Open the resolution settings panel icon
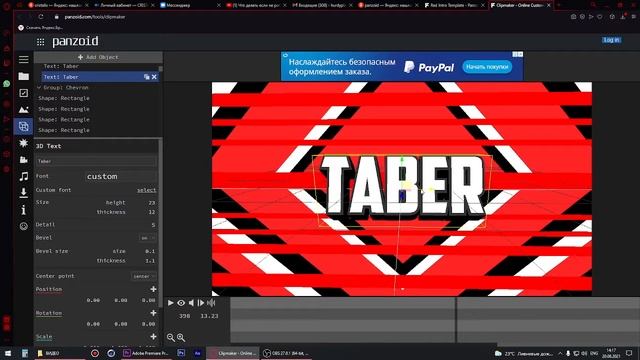The width and height of the screenshot is (640, 360). [24, 93]
